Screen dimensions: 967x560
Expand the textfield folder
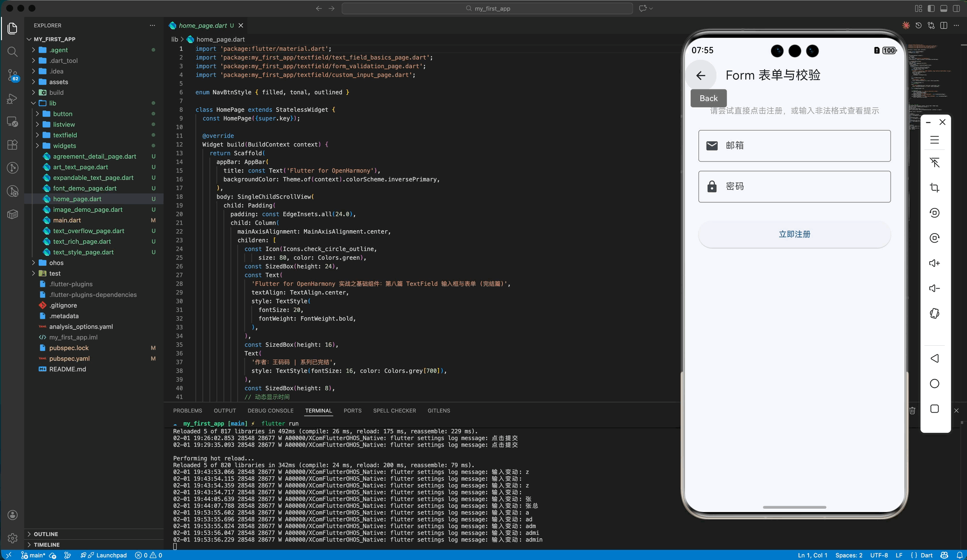65,135
